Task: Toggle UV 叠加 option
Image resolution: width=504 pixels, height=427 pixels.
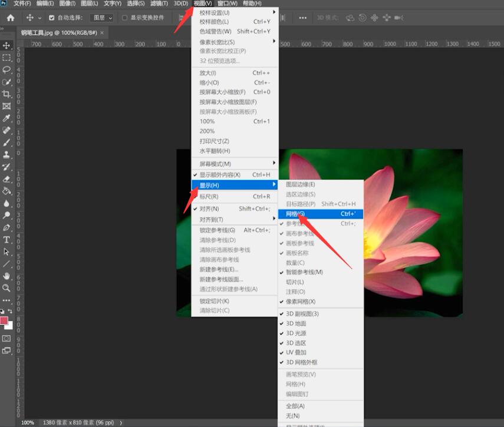Action: (x=321, y=353)
